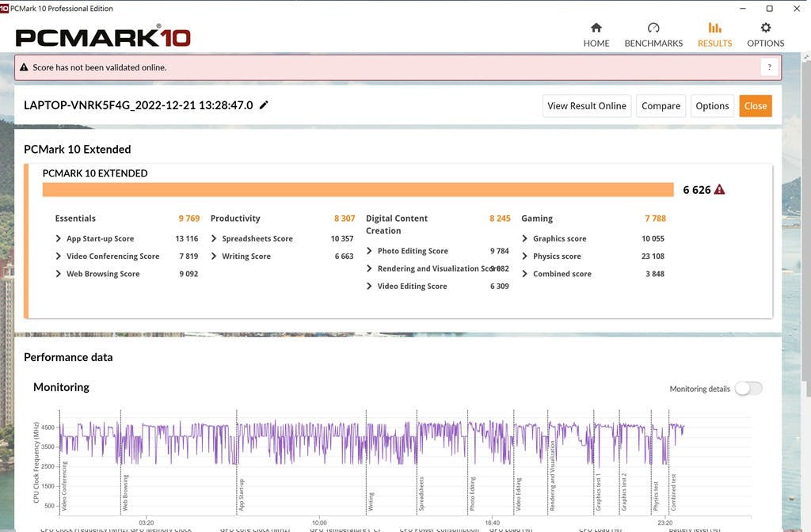Click the orange PCMark 10 Extended score bar

tap(357, 190)
